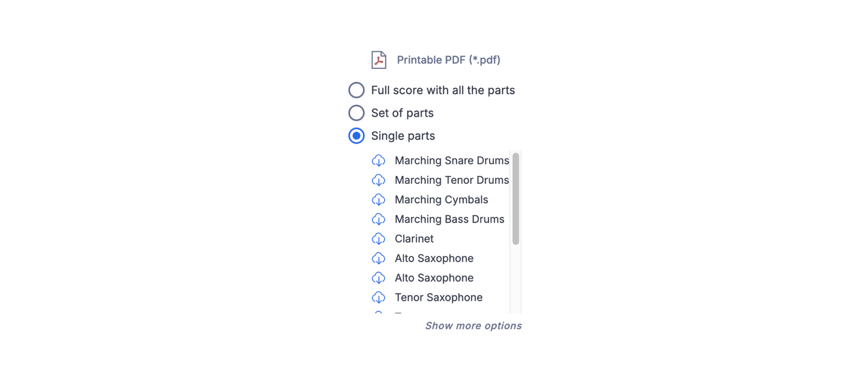The width and height of the screenshot is (868, 376).
Task: Select the Set of parts option
Action: 356,113
